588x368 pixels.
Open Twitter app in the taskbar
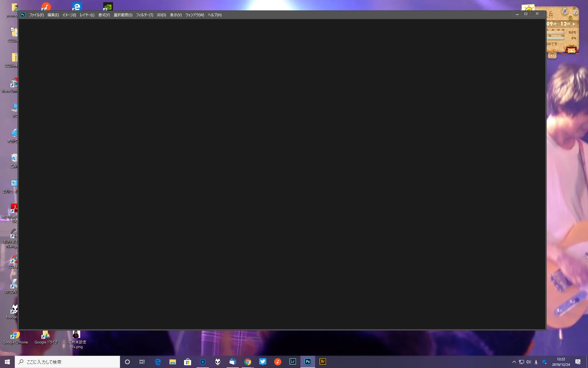tap(262, 362)
